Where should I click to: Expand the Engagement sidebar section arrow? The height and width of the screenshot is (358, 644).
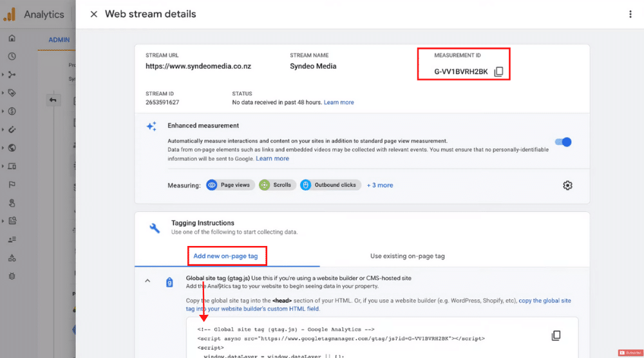(x=3, y=93)
